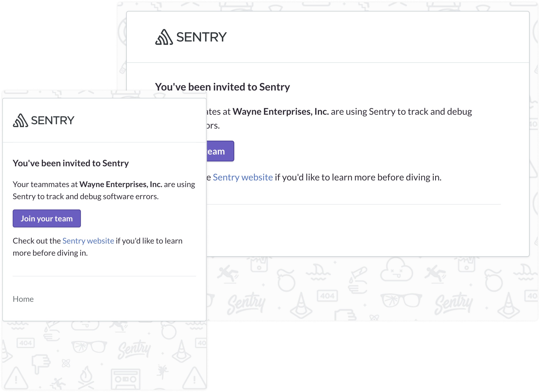The image size is (540, 392).
Task: Click the dead-face cloud icon beneath the wide email
Action: 396,270
